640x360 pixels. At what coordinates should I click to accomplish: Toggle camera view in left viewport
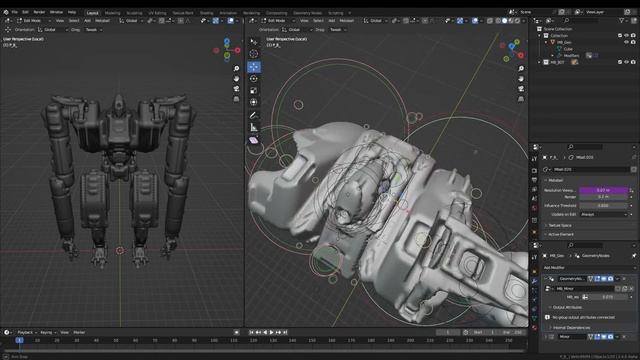coord(236,89)
